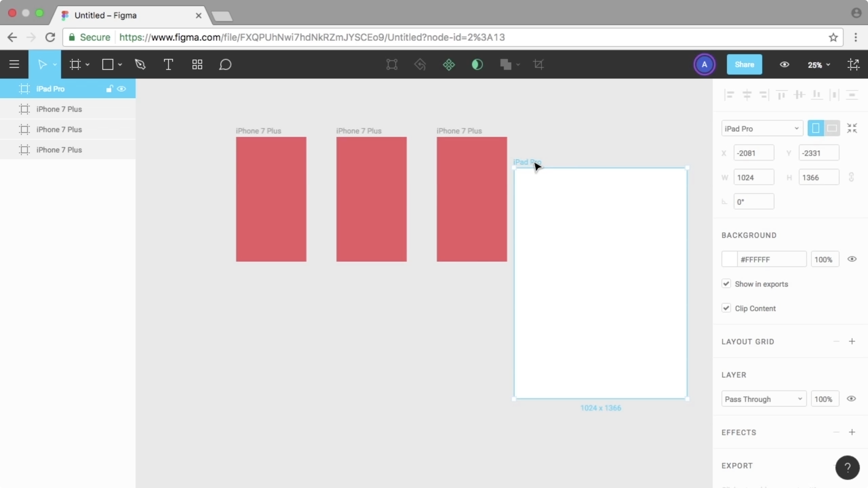Open the Components grid tool
Screen dimensions: 868x488
[197, 64]
